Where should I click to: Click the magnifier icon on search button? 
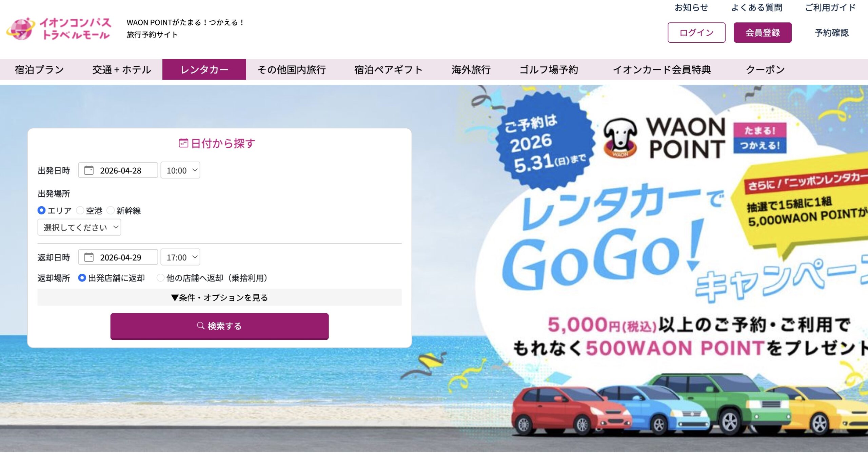[201, 325]
